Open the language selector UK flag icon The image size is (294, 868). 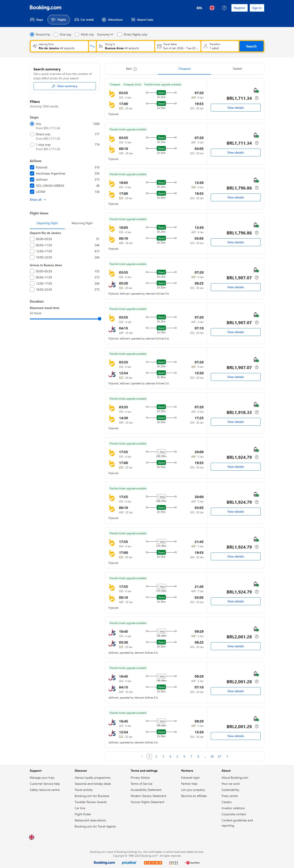212,8
